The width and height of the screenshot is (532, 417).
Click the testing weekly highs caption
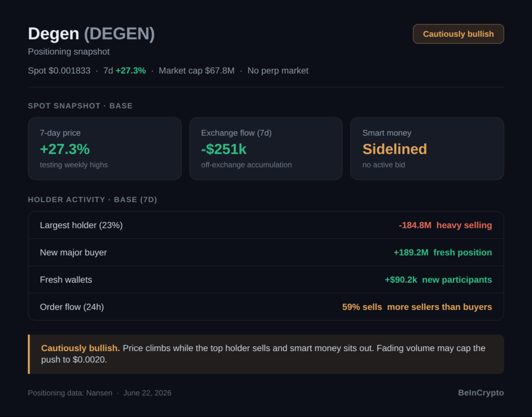click(74, 165)
